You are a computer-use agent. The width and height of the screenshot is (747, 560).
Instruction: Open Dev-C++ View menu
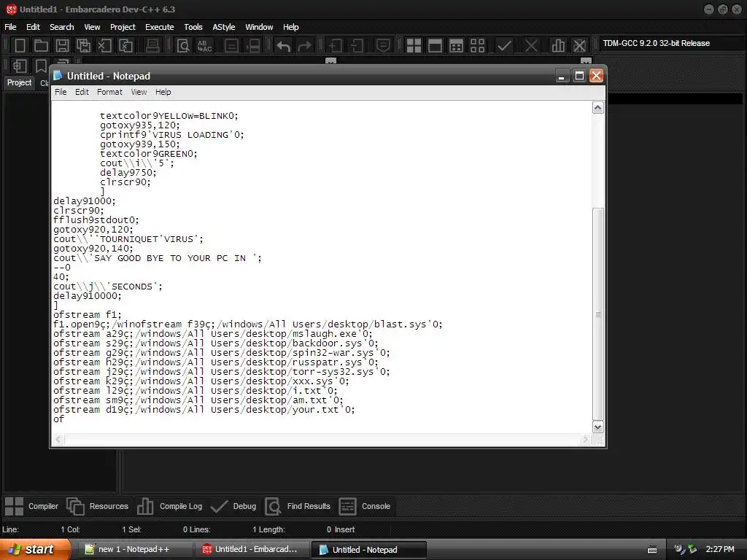pos(92,27)
